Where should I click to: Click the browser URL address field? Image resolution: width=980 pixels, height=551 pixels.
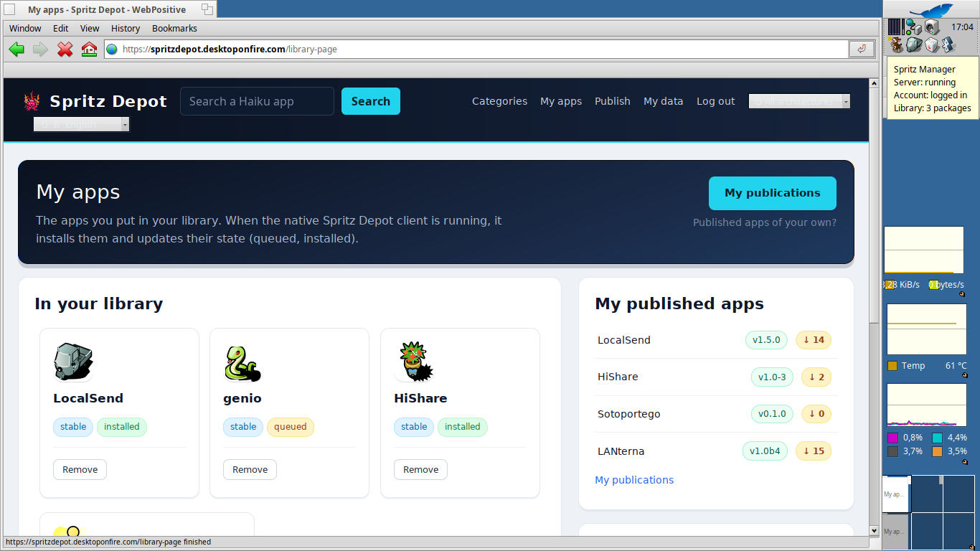tap(476, 50)
